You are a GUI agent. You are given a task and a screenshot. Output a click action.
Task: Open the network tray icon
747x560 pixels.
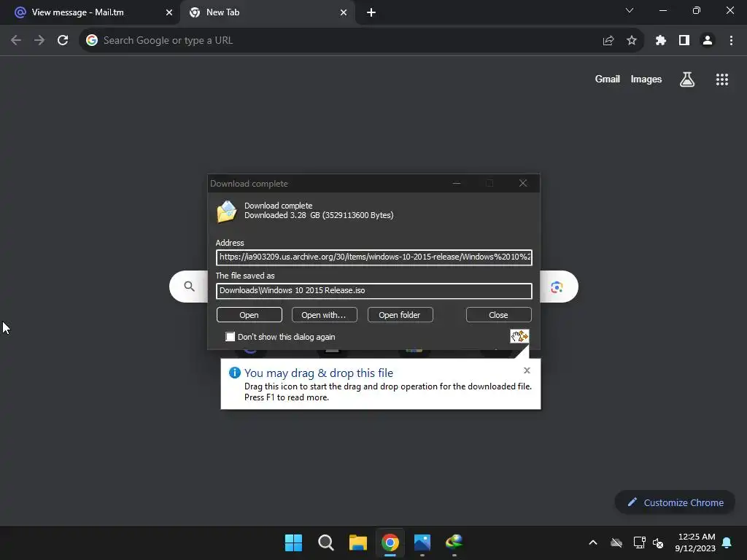(639, 542)
